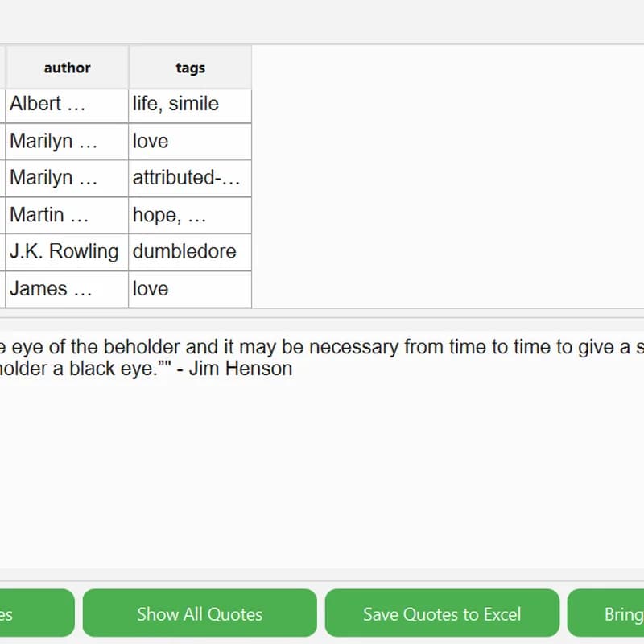Click the love tag in the upper Marilyn row
This screenshot has height=644, width=644.
pyautogui.click(x=190, y=142)
